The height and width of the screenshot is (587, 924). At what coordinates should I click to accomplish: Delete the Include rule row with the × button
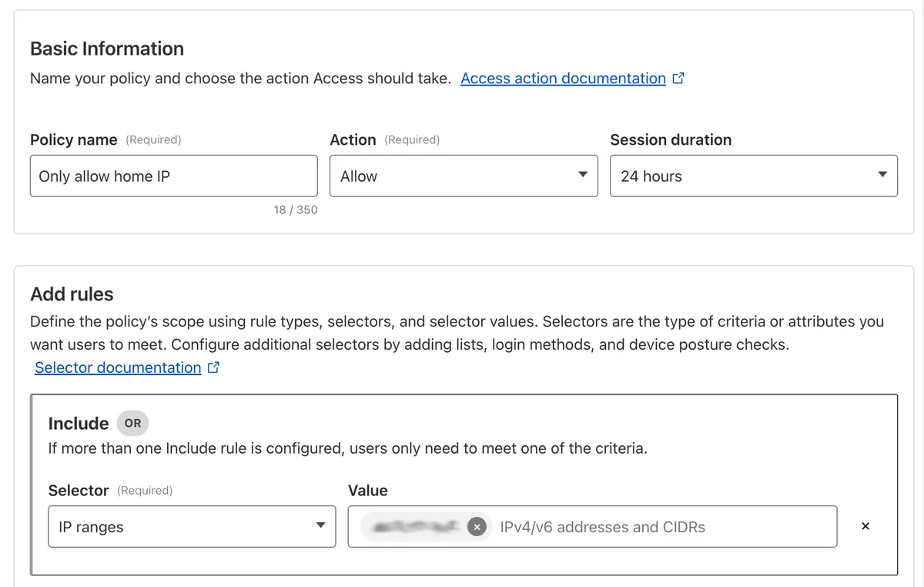tap(865, 526)
